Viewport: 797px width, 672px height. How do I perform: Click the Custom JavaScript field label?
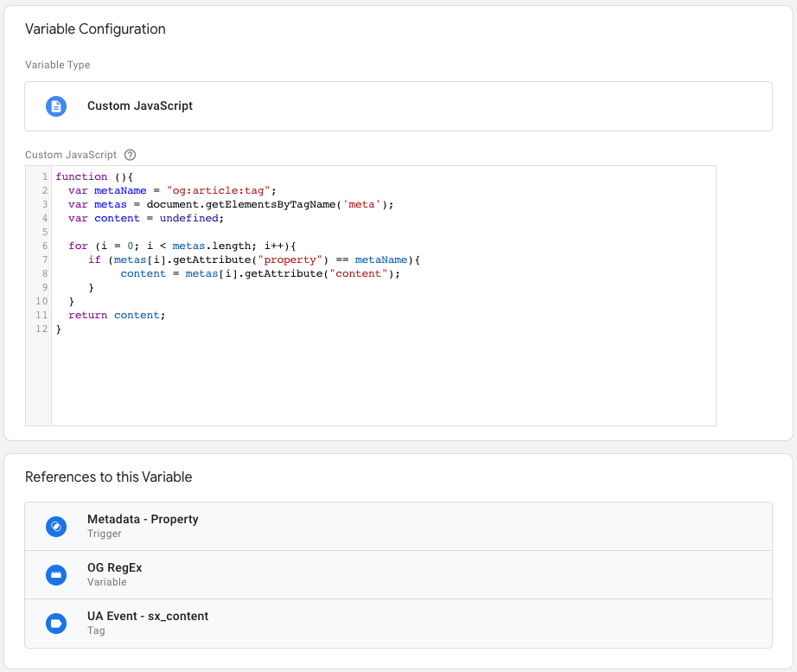pos(71,155)
